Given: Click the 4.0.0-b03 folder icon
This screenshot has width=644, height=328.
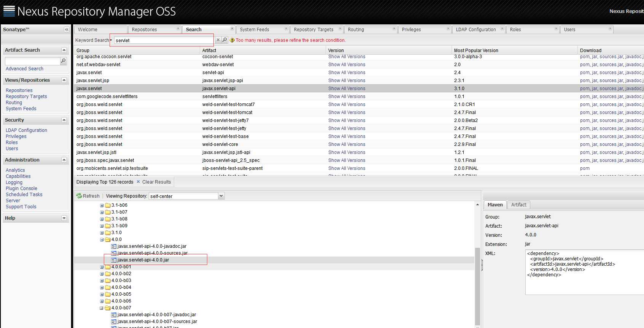Looking at the screenshot, I should 108,280.
